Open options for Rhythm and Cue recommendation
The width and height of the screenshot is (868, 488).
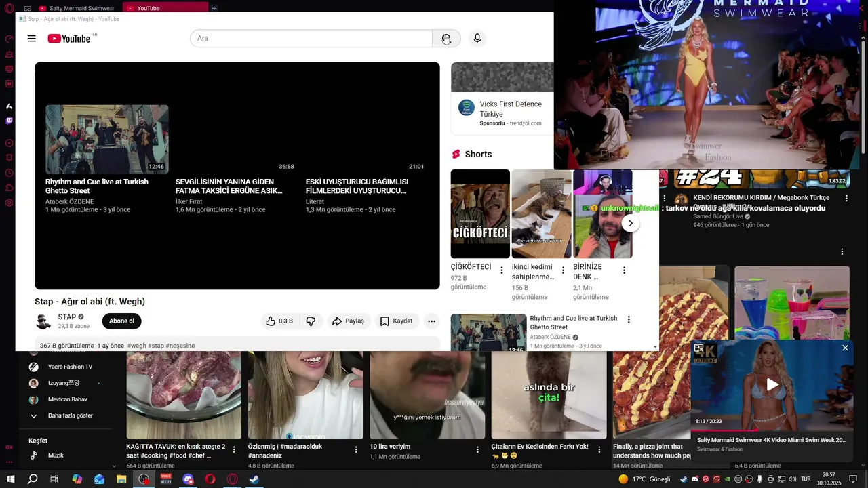(x=629, y=319)
